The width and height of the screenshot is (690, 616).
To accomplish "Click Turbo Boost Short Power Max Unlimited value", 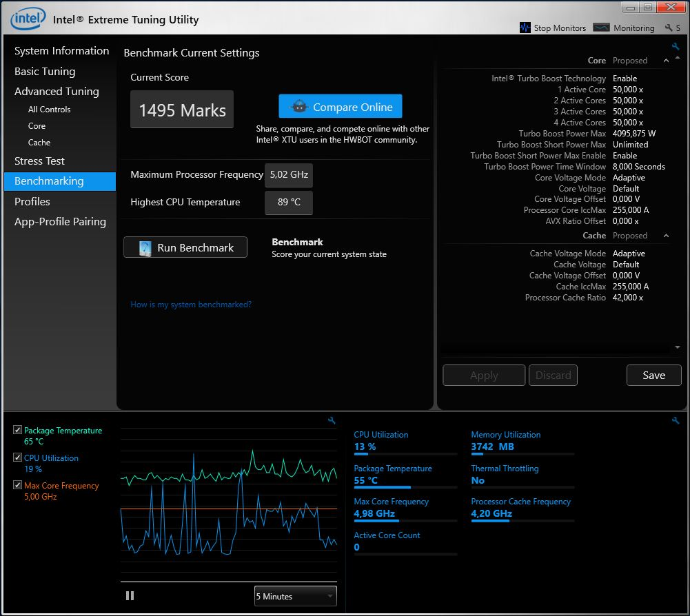I will click(630, 145).
